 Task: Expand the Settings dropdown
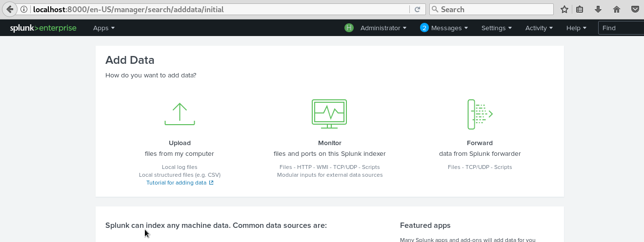tap(497, 28)
